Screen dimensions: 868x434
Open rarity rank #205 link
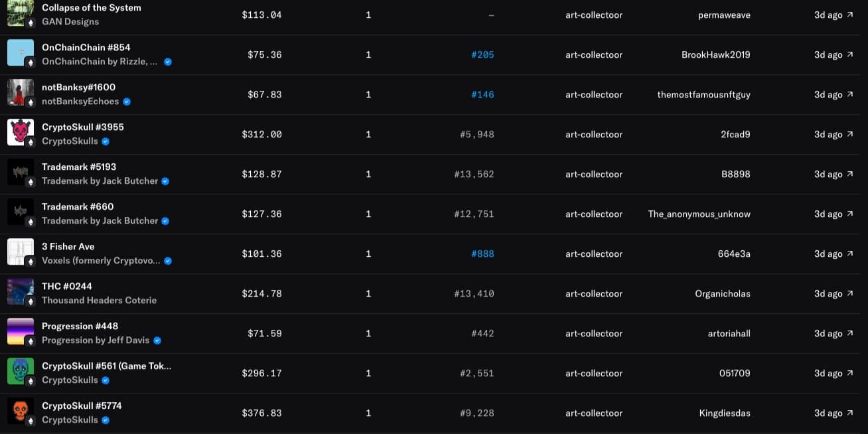coord(482,54)
